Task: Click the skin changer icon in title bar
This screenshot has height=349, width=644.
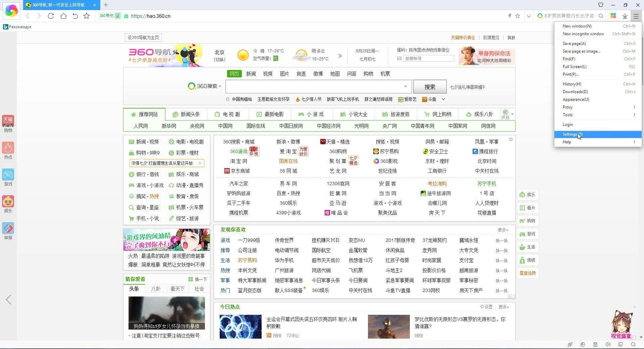Action: point(601,5)
